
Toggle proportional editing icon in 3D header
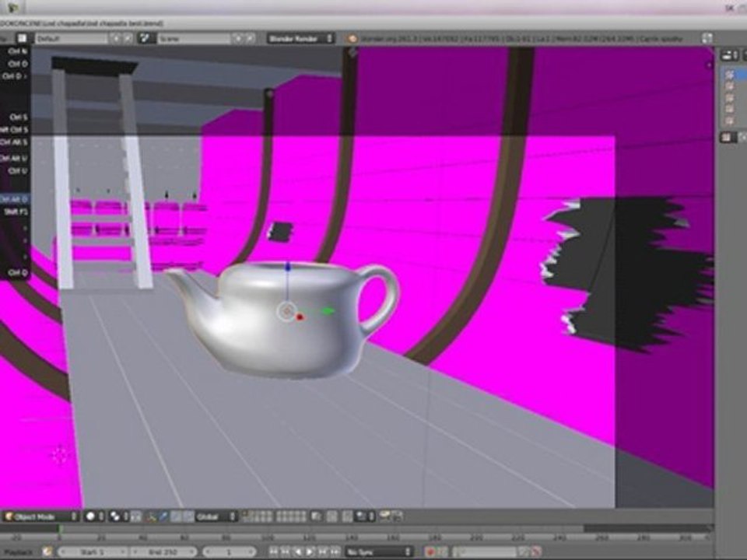332,516
